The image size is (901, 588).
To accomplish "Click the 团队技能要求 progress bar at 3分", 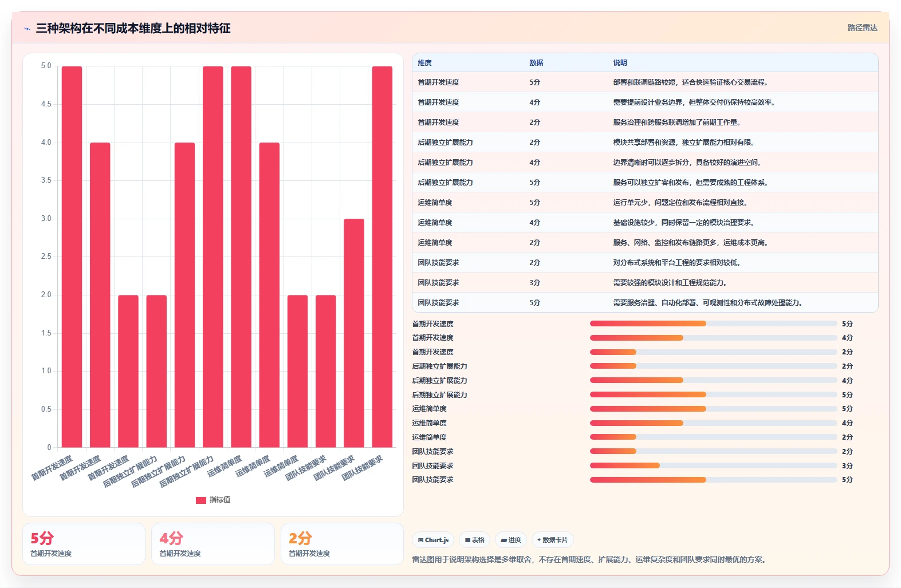I will [x=714, y=465].
